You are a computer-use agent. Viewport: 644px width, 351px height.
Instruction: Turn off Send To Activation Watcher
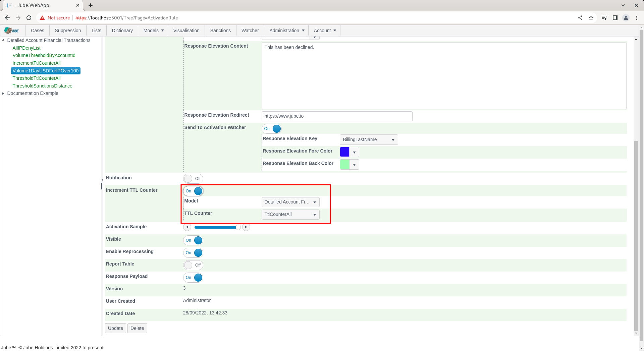pyautogui.click(x=272, y=129)
